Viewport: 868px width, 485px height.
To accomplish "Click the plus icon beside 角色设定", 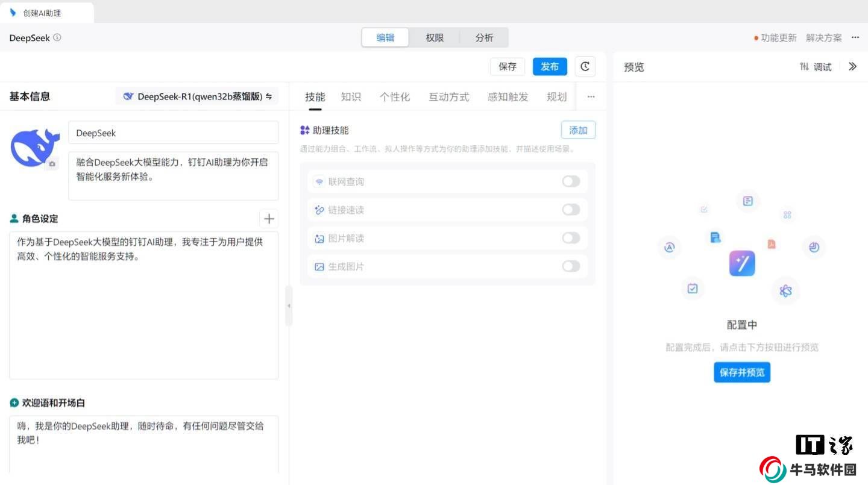I will [269, 219].
